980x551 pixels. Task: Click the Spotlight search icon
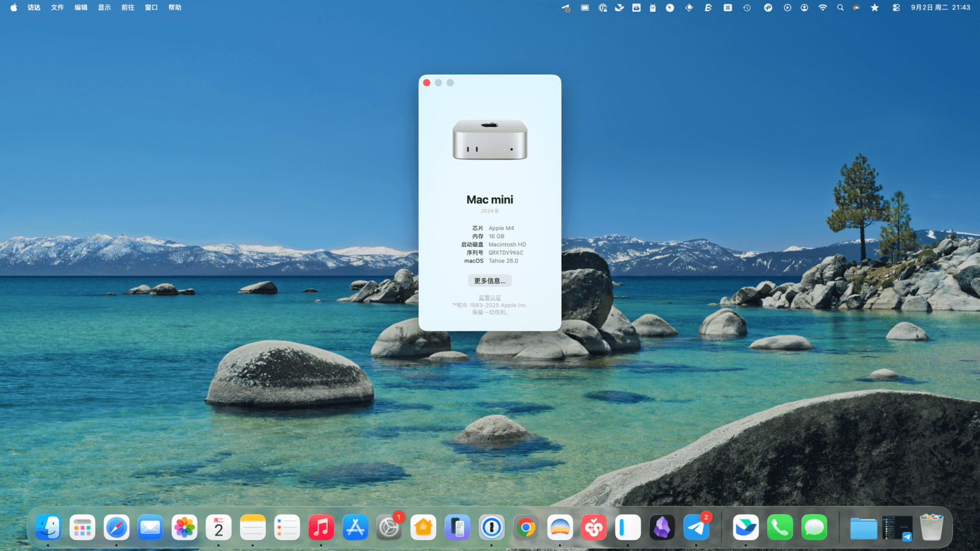840,8
